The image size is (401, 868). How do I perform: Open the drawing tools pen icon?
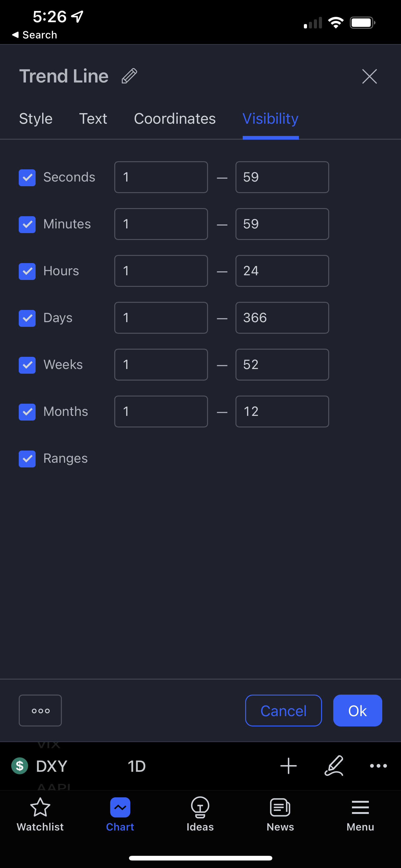point(334,766)
